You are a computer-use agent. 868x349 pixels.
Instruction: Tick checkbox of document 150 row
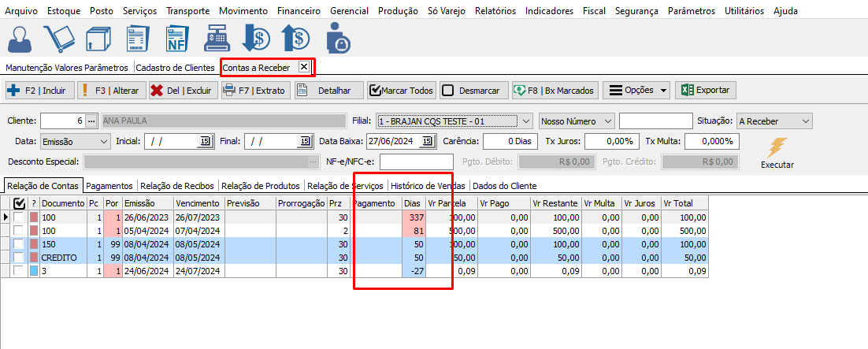pyautogui.click(x=18, y=244)
